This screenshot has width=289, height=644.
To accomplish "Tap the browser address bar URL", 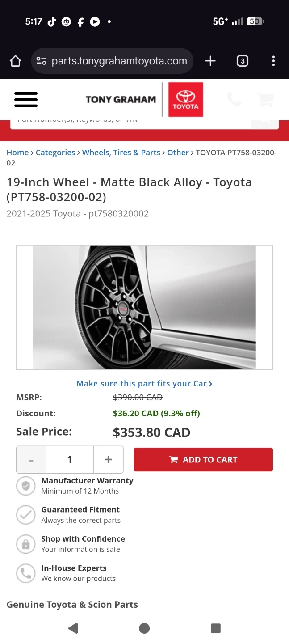I will coord(120,61).
